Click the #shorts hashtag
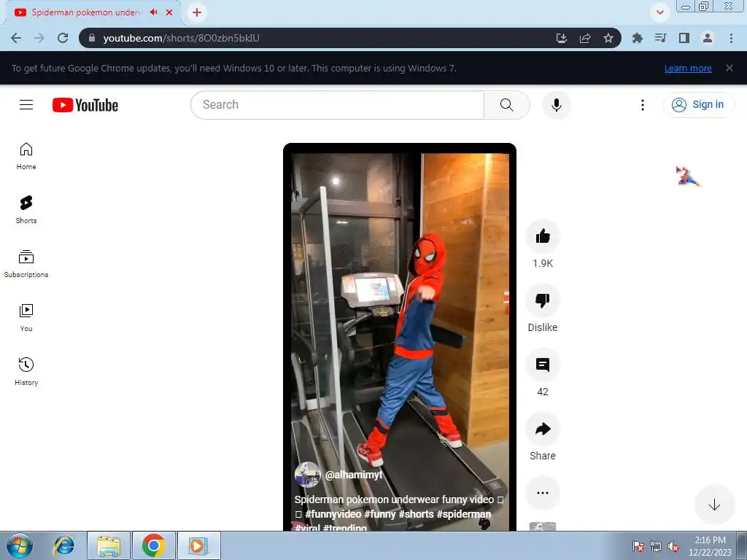Viewport: 747px width, 560px height. (416, 514)
